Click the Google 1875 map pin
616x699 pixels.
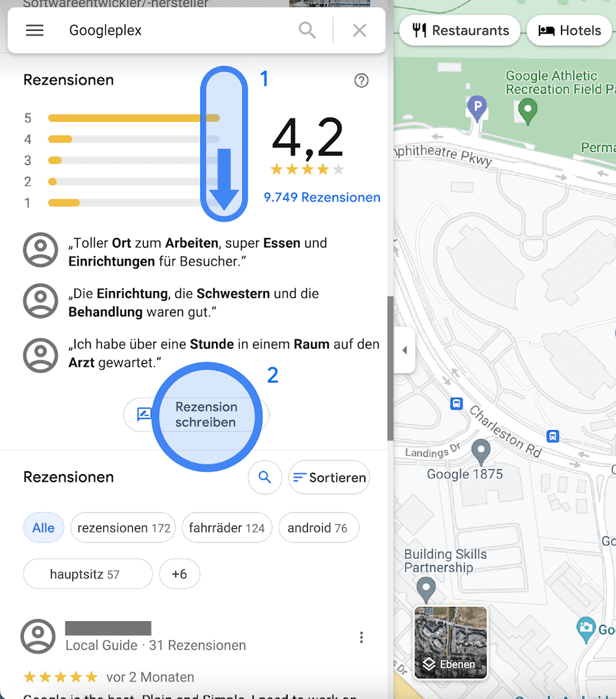pyautogui.click(x=481, y=451)
